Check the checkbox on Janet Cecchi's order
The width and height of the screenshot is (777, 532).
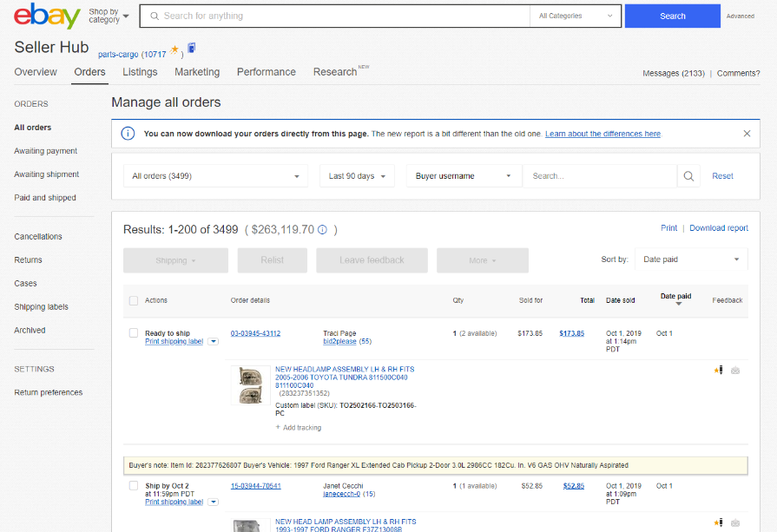(x=134, y=485)
